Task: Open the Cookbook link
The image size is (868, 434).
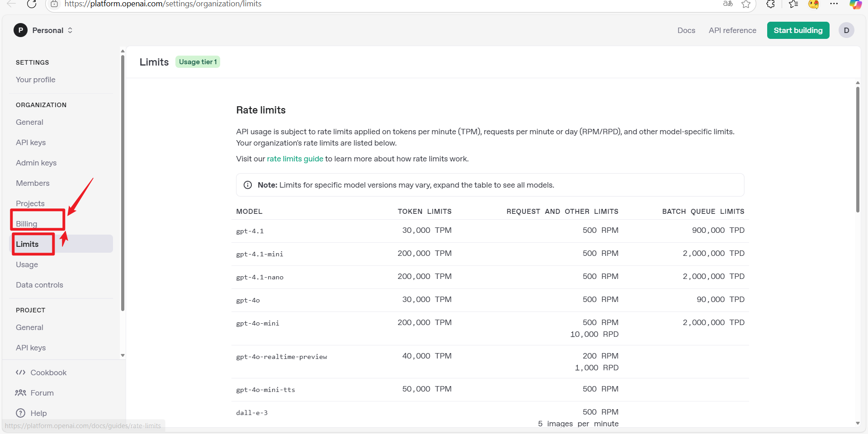Action: [48, 373]
